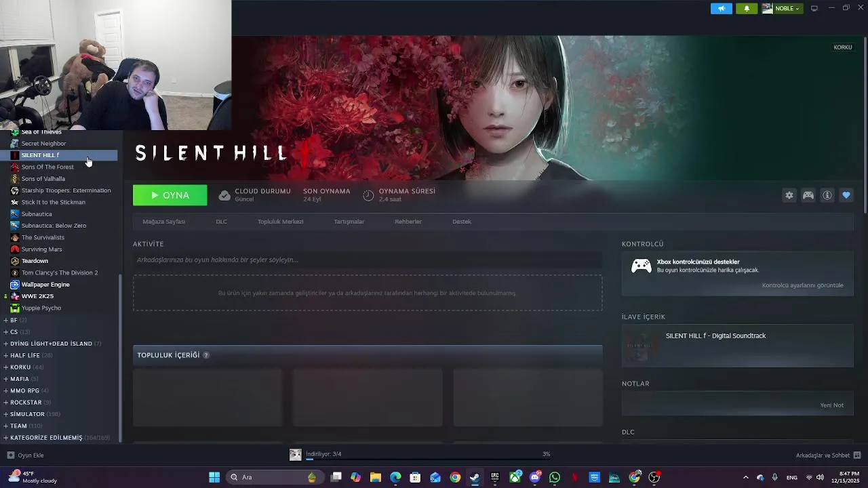Image resolution: width=868 pixels, height=488 pixels.
Task: Open Discord from the taskbar
Action: 535,477
